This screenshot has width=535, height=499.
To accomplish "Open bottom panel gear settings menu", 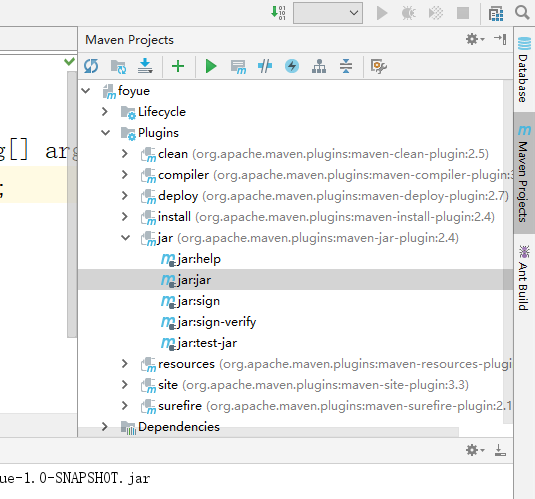I will click(x=475, y=450).
